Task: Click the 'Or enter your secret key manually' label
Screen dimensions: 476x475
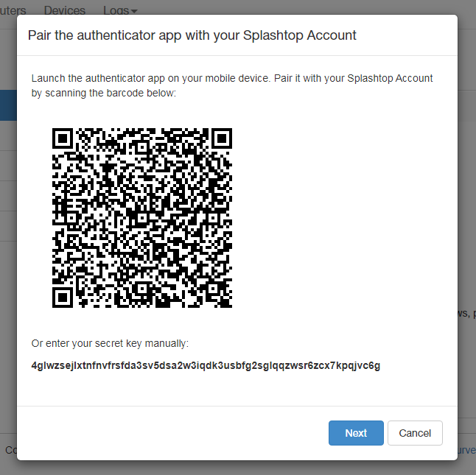Action: click(x=110, y=343)
